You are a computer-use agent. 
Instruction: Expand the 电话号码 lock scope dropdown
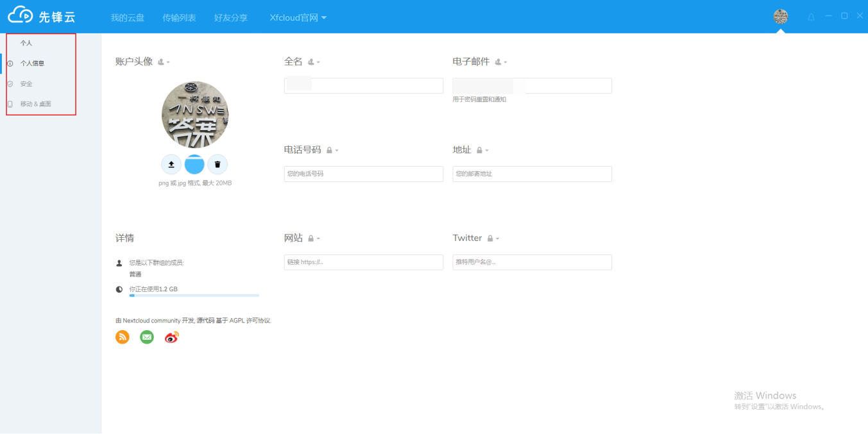[332, 150]
